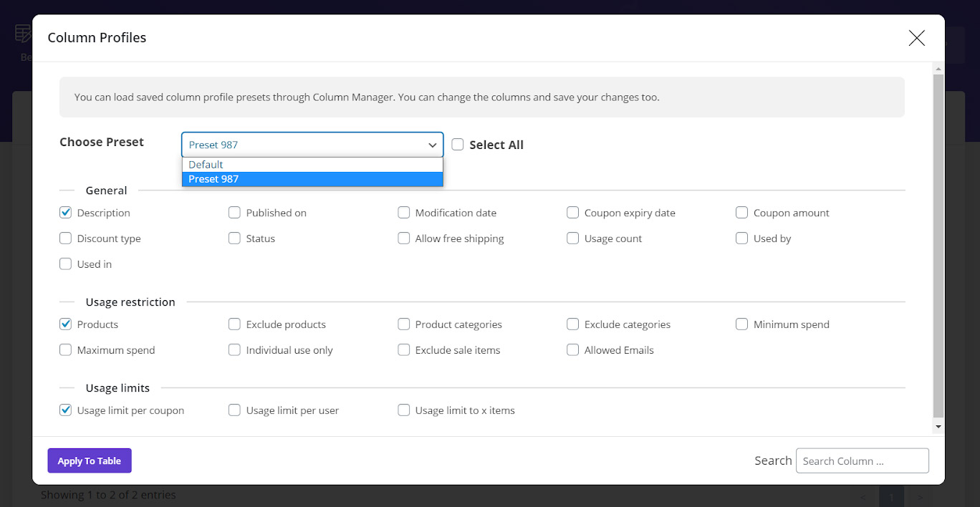Screen dimensions: 980x507
Task: Tick the Used in checkbox
Action: 65,264
